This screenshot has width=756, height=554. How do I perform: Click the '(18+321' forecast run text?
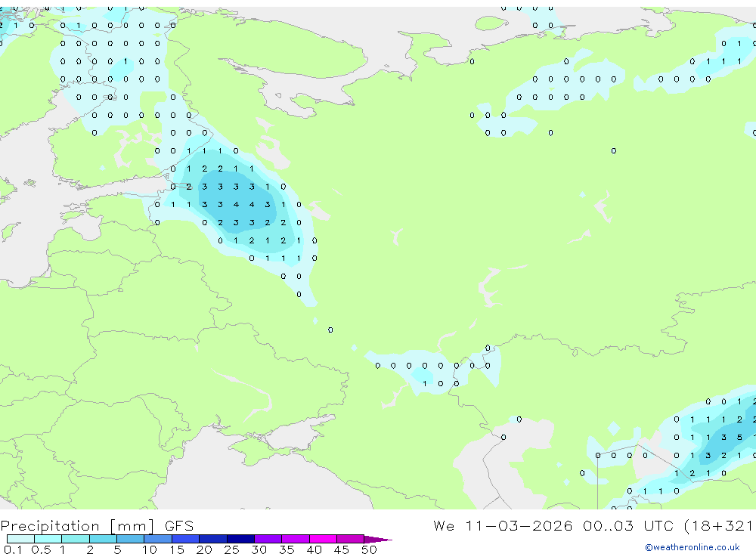[x=719, y=526]
